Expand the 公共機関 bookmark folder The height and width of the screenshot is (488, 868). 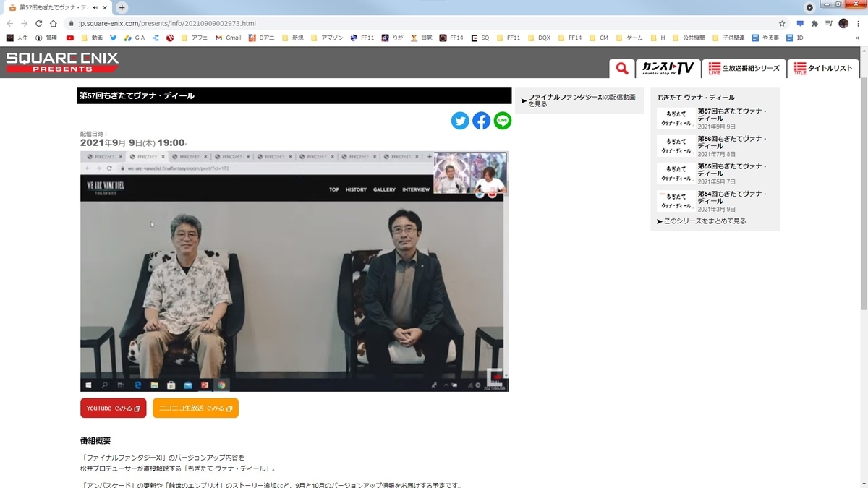click(x=689, y=38)
